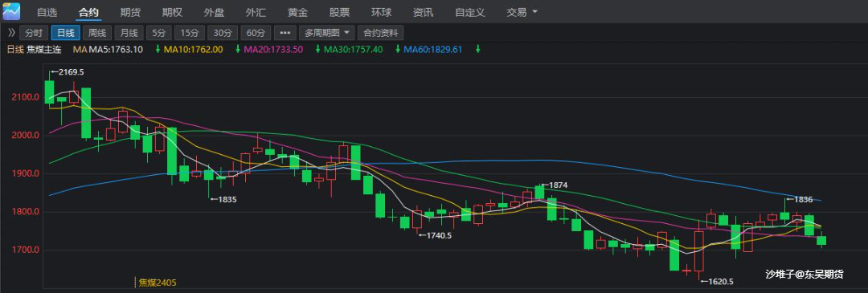Select the 环球 tab
868x293 pixels.
click(x=381, y=12)
